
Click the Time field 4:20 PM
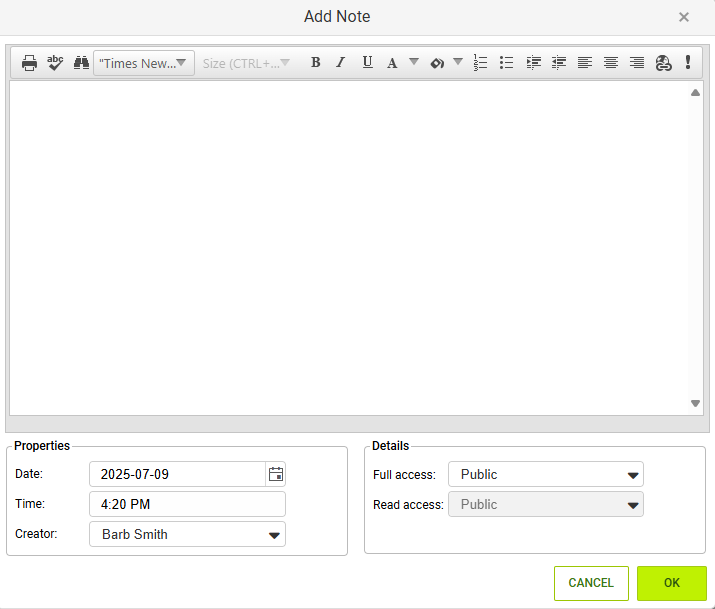click(187, 504)
